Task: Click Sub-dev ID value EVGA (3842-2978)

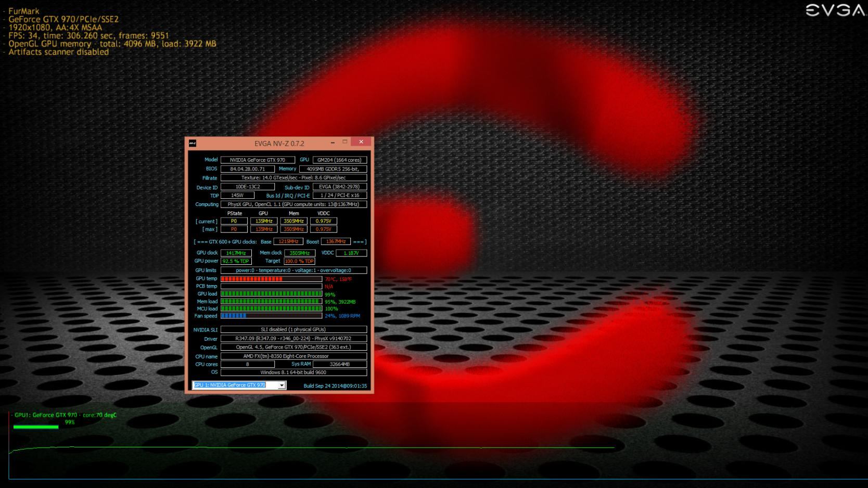Action: coord(339,187)
